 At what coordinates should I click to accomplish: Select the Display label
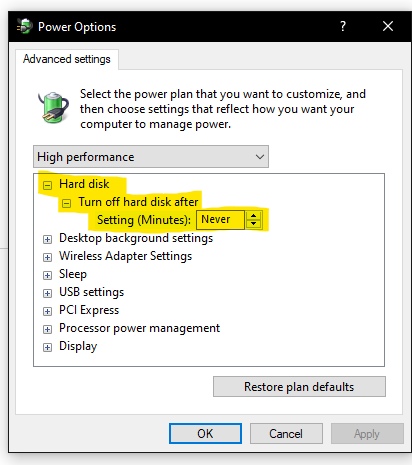(x=78, y=346)
